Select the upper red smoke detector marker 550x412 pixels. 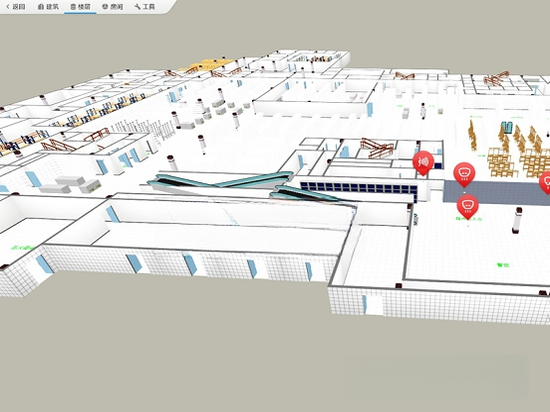tap(464, 174)
